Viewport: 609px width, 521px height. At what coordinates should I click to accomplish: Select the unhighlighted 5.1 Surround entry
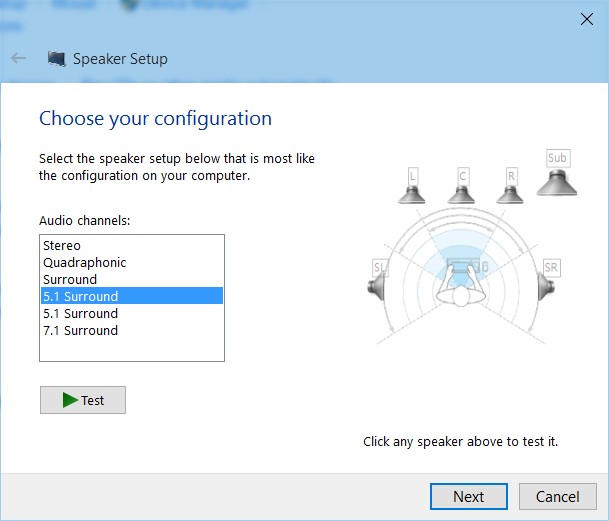[x=80, y=313]
